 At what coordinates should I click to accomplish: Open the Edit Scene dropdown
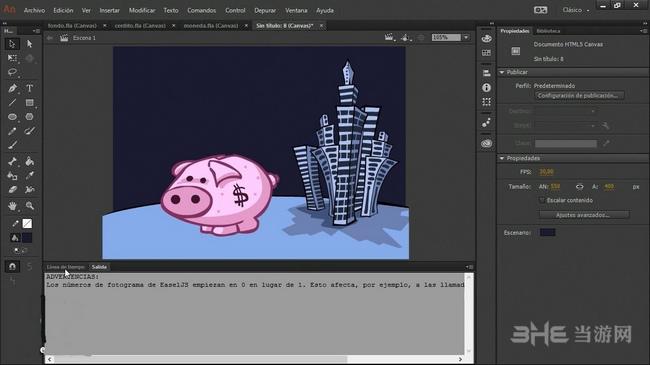coord(390,38)
